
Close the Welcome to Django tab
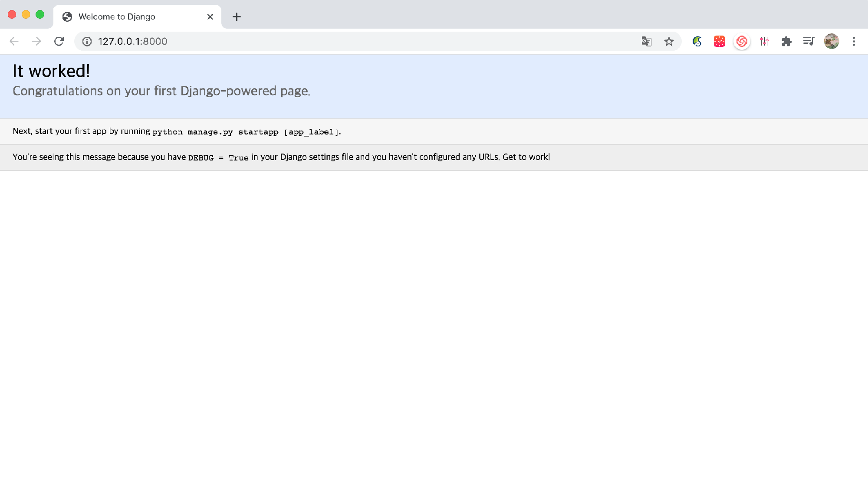(x=210, y=16)
